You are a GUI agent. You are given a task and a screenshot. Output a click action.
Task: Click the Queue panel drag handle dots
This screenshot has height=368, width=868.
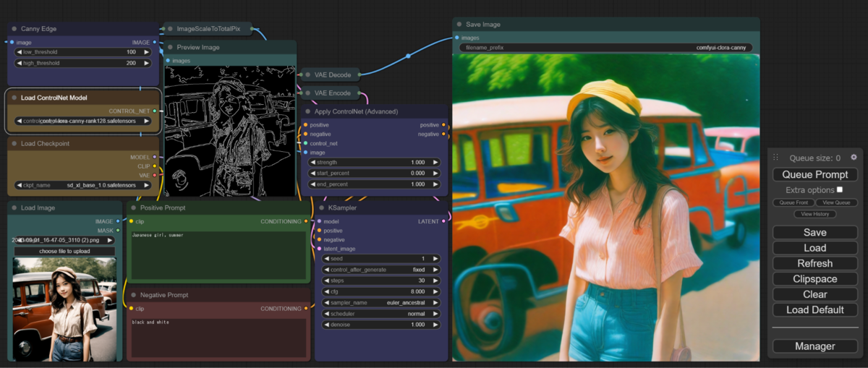coord(776,158)
